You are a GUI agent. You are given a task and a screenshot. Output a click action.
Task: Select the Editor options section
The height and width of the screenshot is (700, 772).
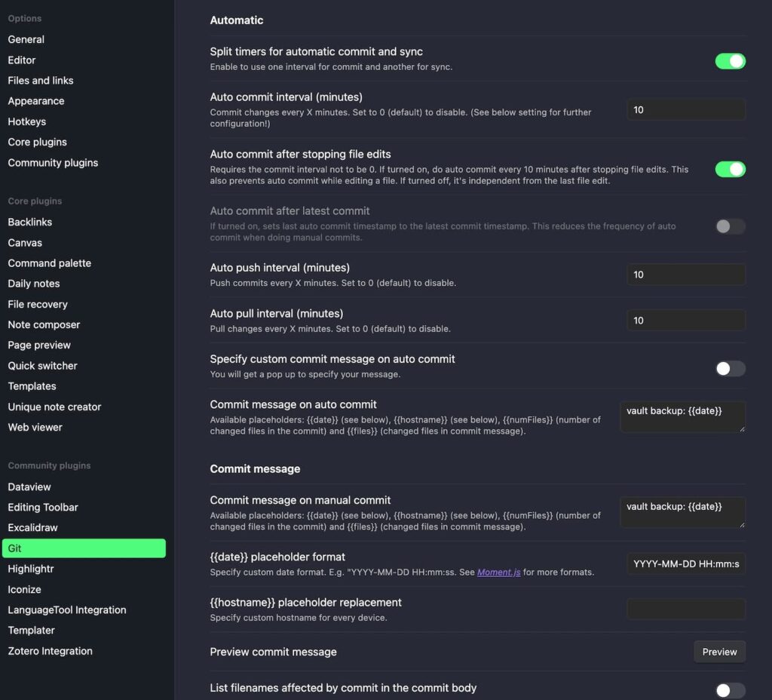[22, 60]
